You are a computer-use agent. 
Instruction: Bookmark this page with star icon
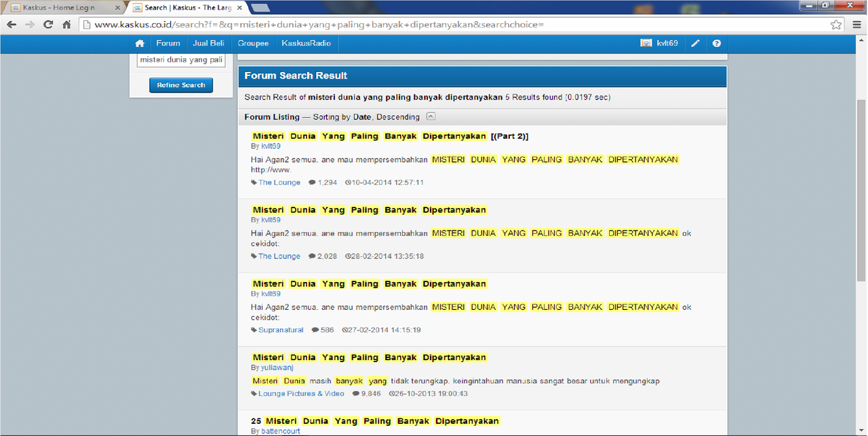tap(837, 24)
